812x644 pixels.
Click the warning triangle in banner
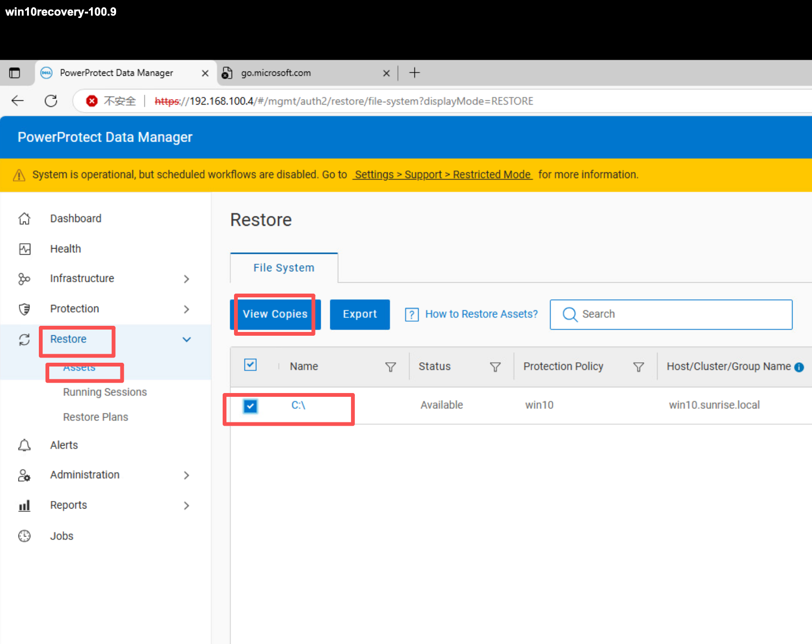[19, 175]
